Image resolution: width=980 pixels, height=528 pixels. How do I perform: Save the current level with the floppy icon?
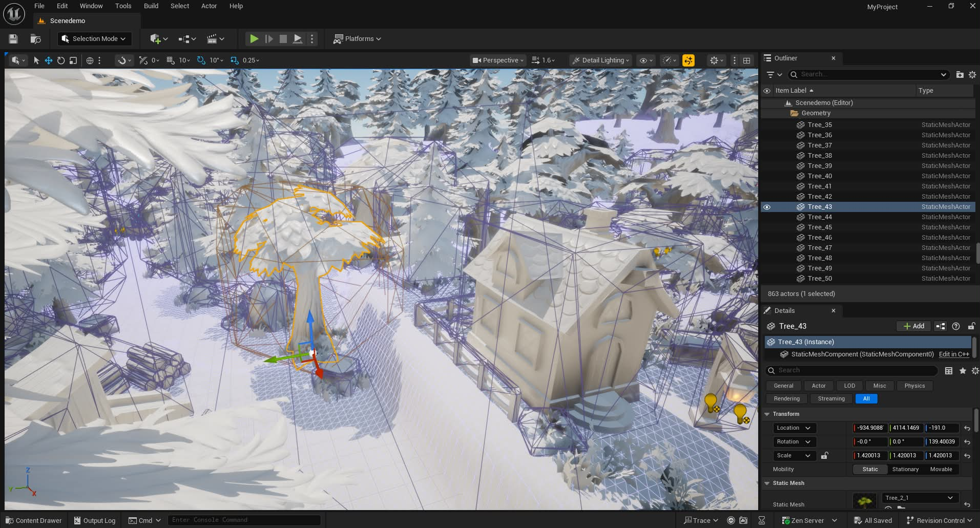click(x=13, y=39)
